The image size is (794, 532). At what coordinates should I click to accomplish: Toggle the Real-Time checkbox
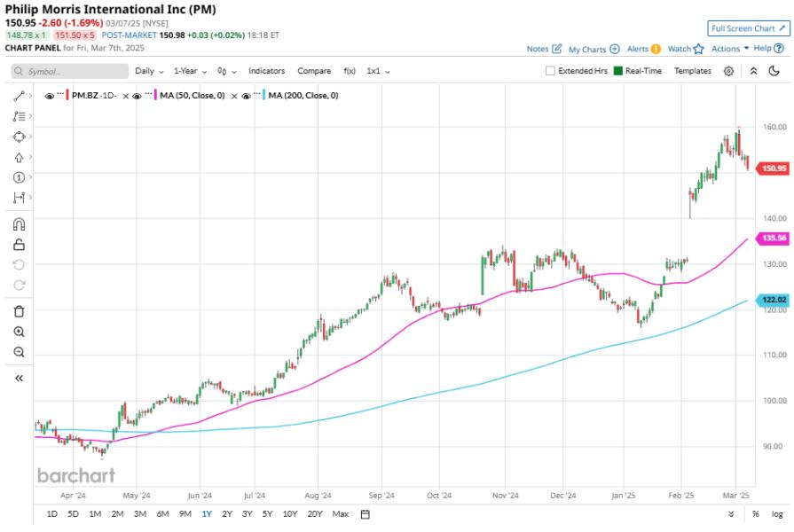tap(617, 71)
